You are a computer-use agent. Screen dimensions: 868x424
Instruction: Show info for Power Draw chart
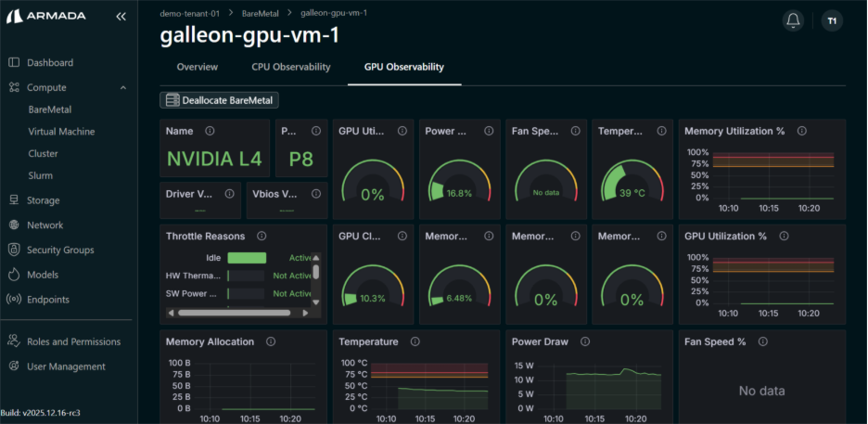[584, 341]
